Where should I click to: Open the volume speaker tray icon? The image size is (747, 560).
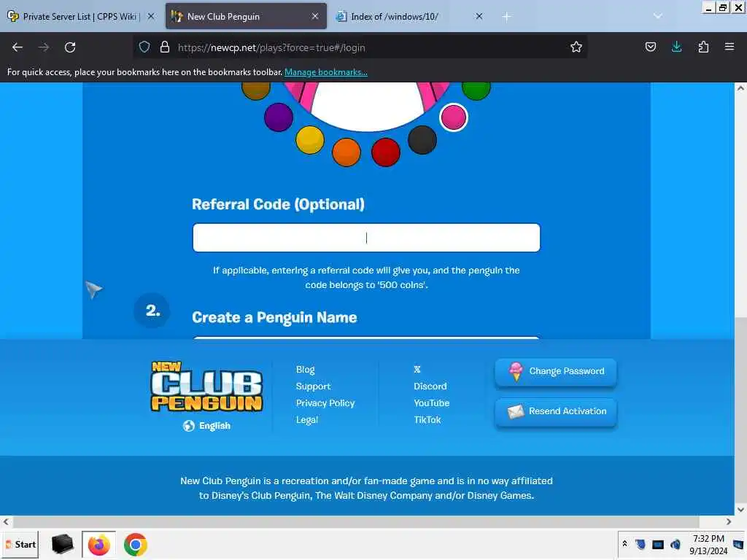(676, 544)
